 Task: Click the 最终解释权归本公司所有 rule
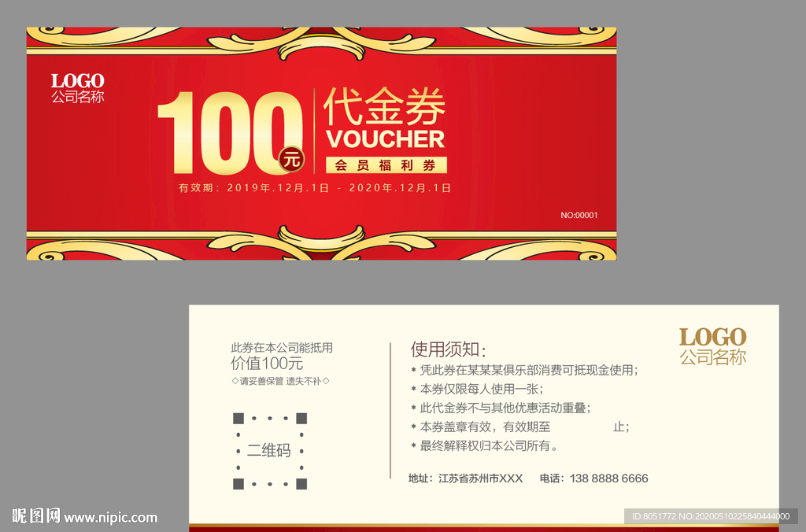click(x=485, y=445)
